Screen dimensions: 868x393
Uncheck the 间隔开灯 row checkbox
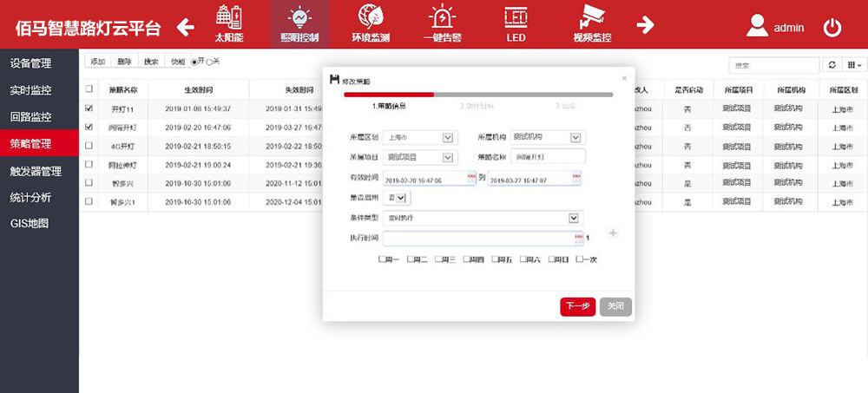(89, 127)
